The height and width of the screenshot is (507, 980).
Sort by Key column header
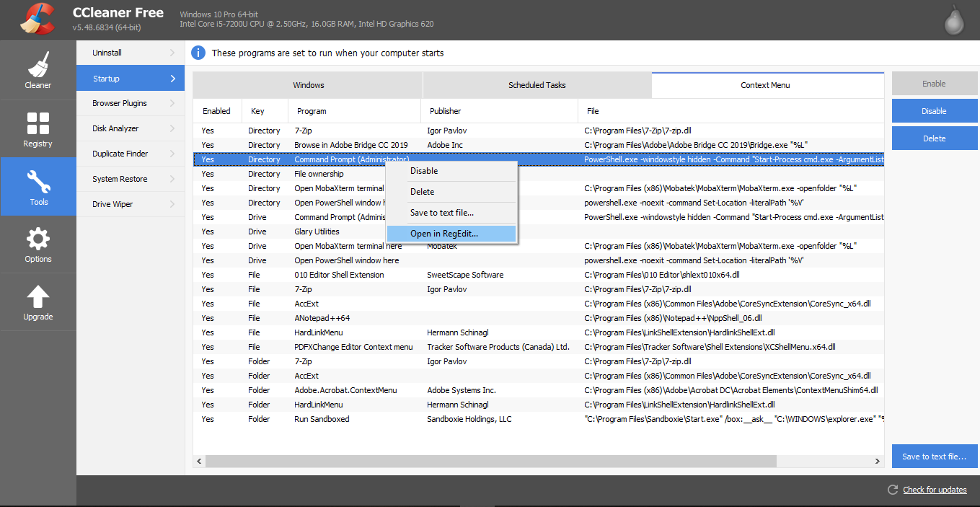click(x=265, y=111)
